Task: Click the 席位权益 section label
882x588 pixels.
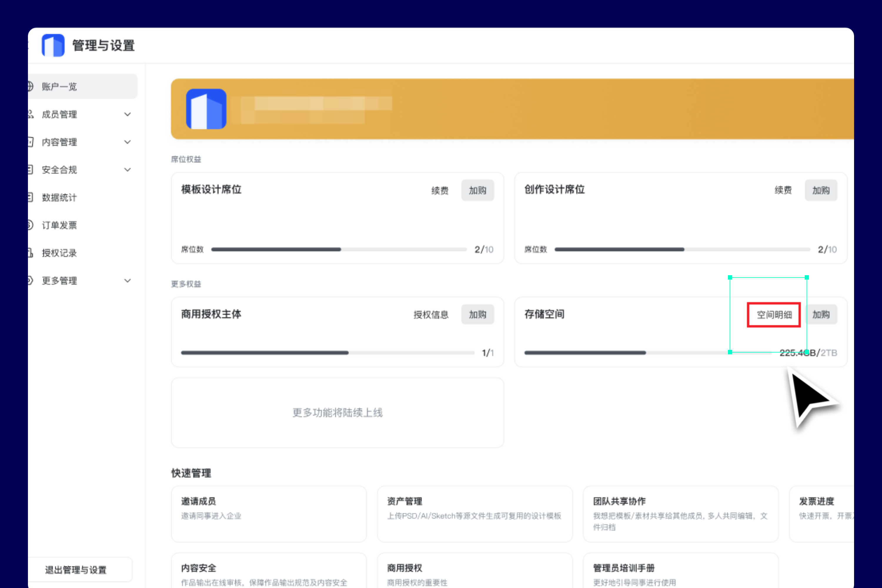Action: [186, 159]
